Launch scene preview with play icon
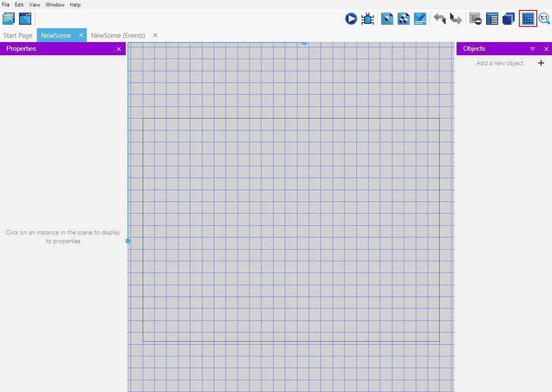Viewport: 552px width, 392px height. click(x=351, y=19)
